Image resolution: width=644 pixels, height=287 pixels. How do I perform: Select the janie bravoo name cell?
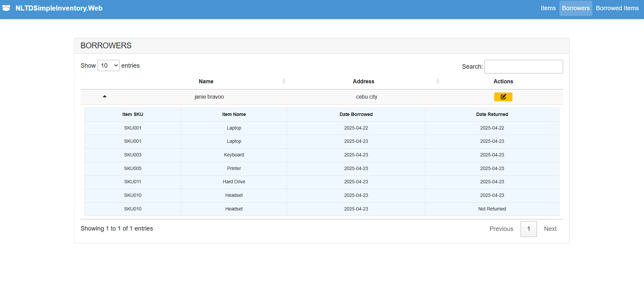[209, 97]
